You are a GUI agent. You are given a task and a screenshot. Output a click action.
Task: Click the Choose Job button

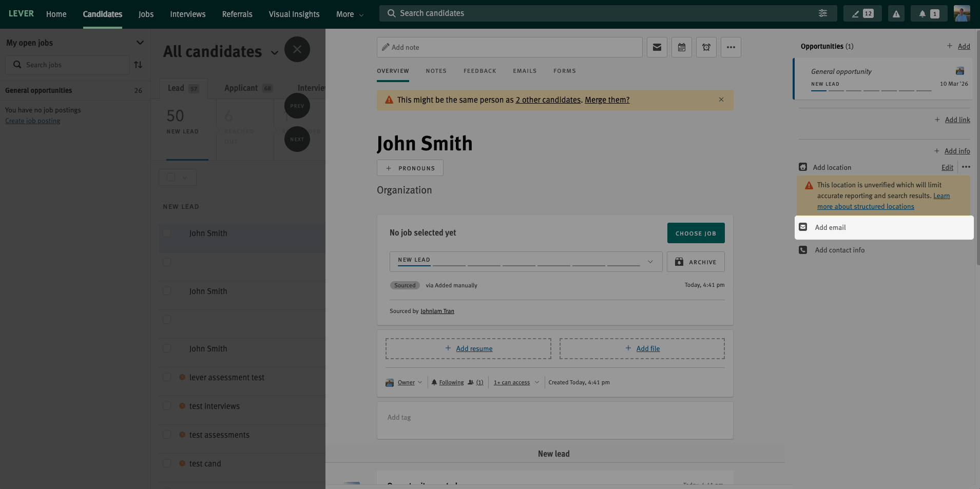coord(695,233)
